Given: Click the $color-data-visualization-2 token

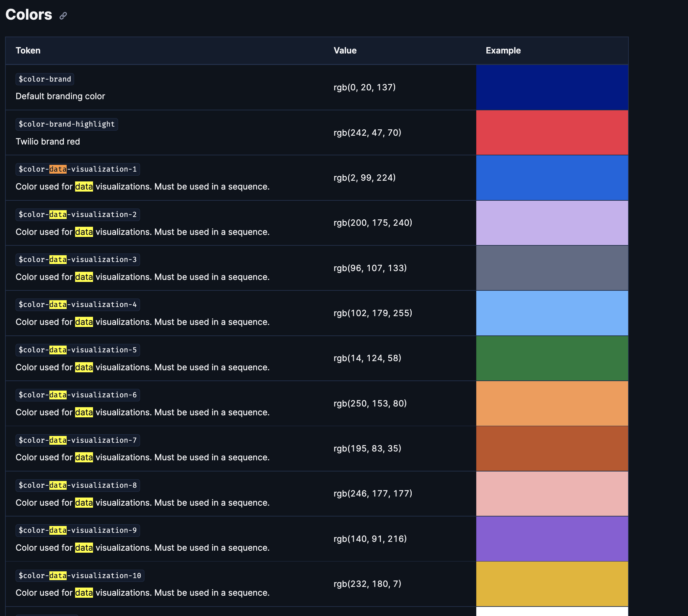Looking at the screenshot, I should 78,215.
